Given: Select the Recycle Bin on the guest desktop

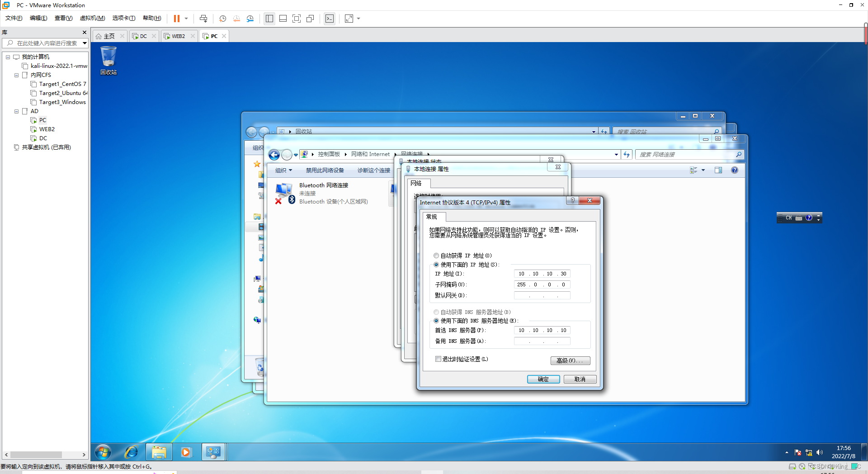Looking at the screenshot, I should coord(108,60).
